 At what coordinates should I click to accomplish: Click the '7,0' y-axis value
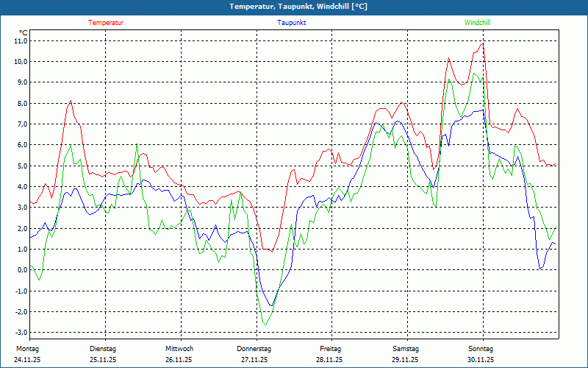22,124
